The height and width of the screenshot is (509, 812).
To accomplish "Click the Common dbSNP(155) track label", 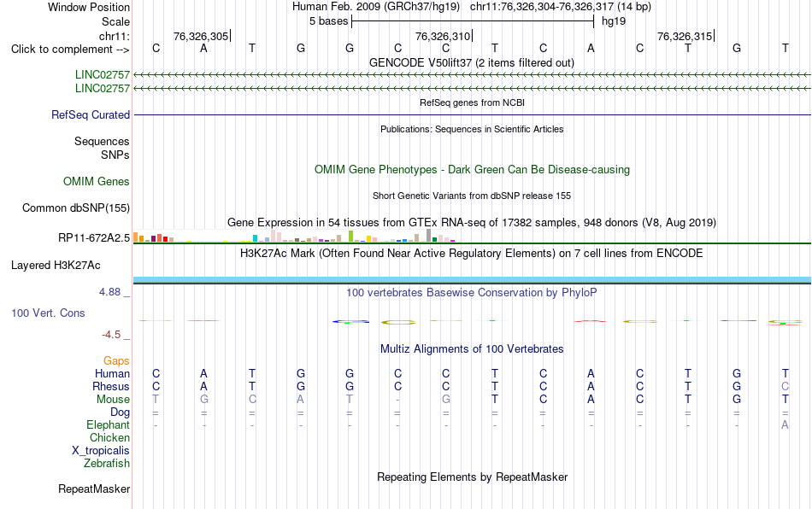I will 76,208.
